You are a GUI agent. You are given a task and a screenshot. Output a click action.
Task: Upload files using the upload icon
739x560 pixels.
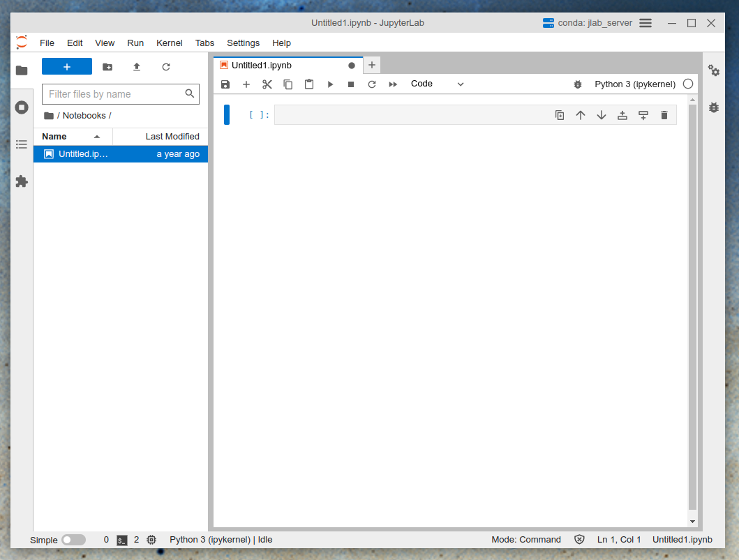[x=137, y=67]
